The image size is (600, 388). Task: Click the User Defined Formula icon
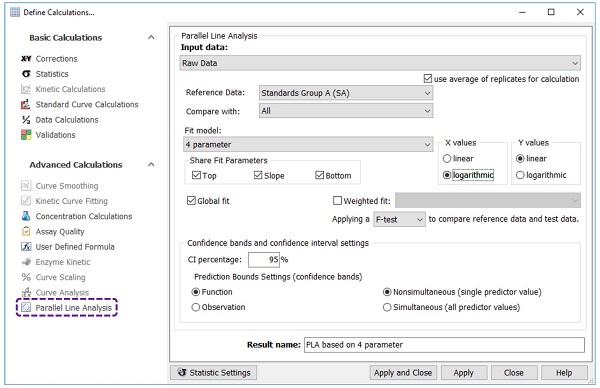(26, 247)
